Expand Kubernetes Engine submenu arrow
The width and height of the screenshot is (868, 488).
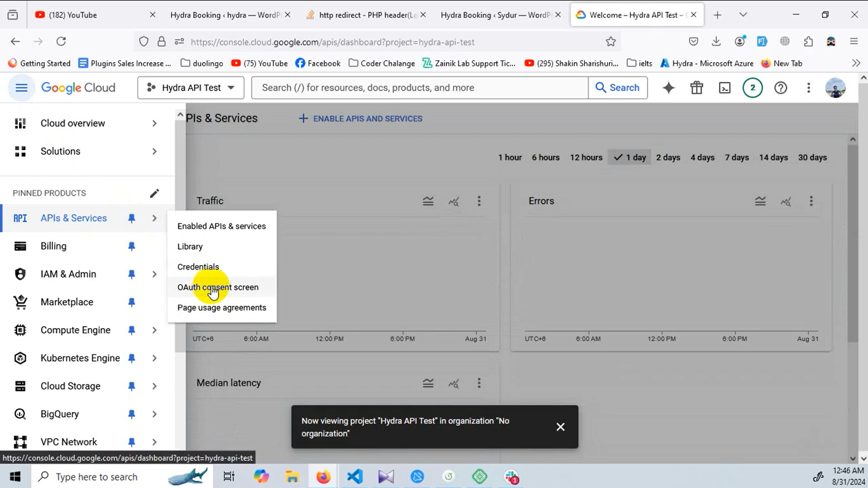[155, 358]
